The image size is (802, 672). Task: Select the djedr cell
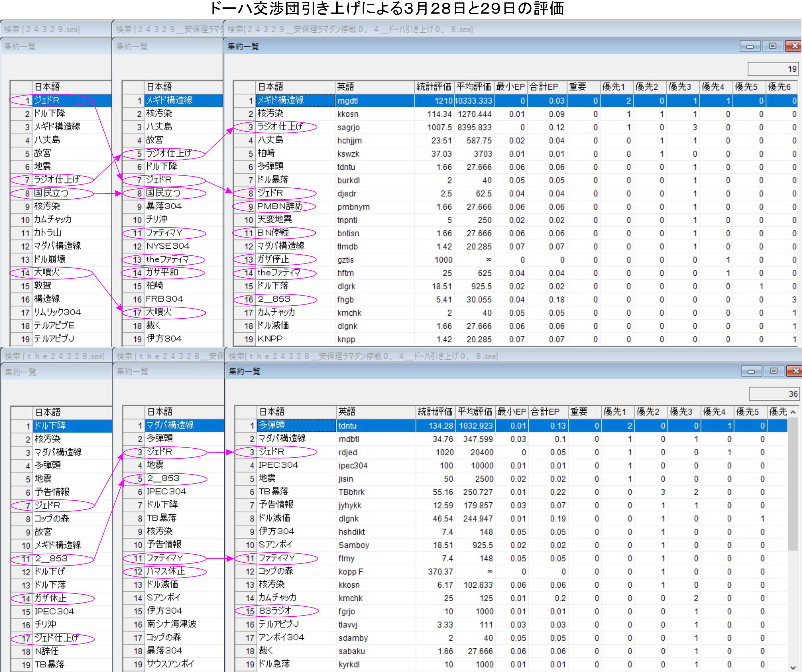pyautogui.click(x=375, y=194)
